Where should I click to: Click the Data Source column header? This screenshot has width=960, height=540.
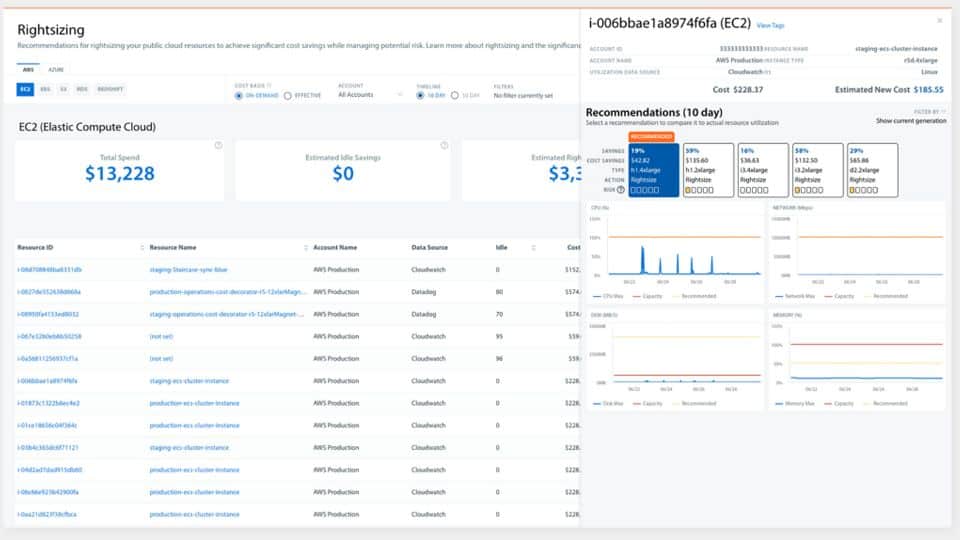[429, 247]
